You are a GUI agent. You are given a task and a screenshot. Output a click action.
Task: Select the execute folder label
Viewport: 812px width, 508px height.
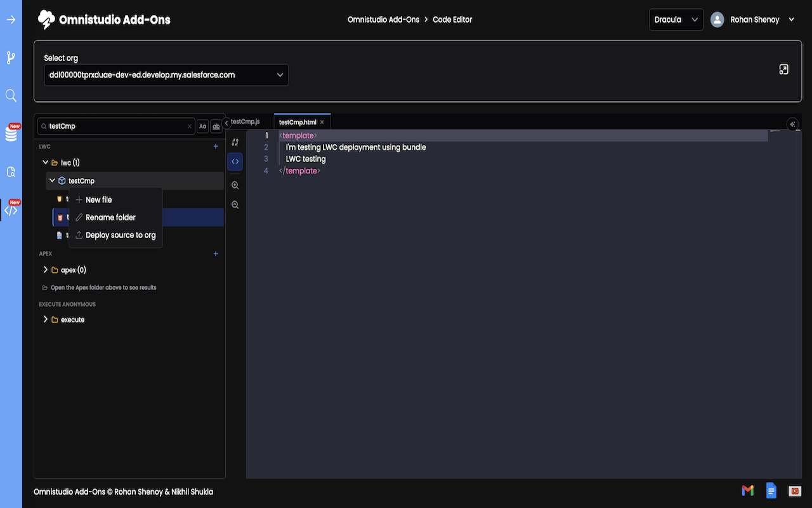click(x=72, y=319)
